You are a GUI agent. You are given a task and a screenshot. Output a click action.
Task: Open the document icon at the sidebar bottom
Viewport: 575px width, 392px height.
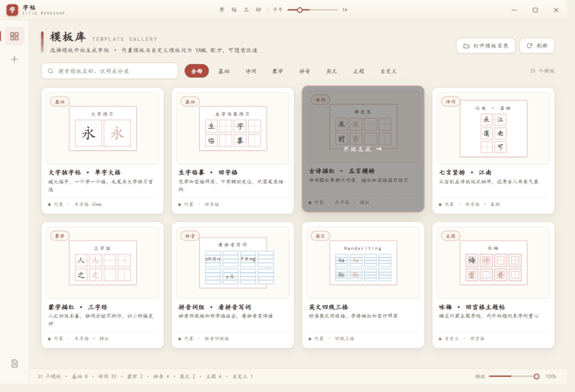[14, 363]
